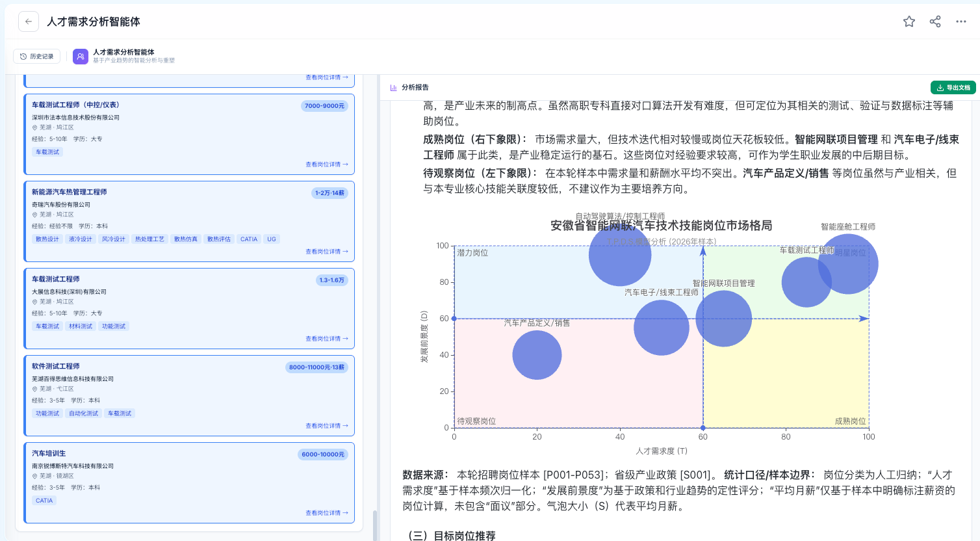Go back using the arrow button
980x541 pixels.
point(29,21)
